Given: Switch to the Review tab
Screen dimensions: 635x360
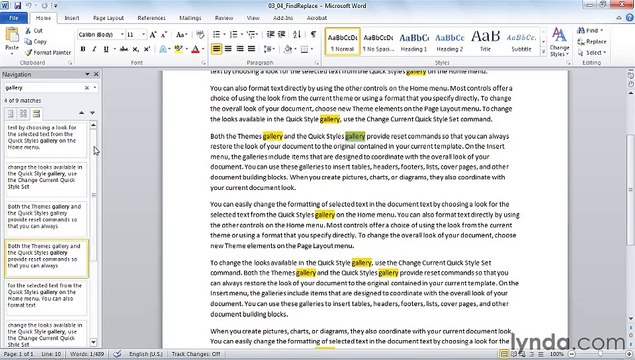Looking at the screenshot, I should [x=224, y=18].
